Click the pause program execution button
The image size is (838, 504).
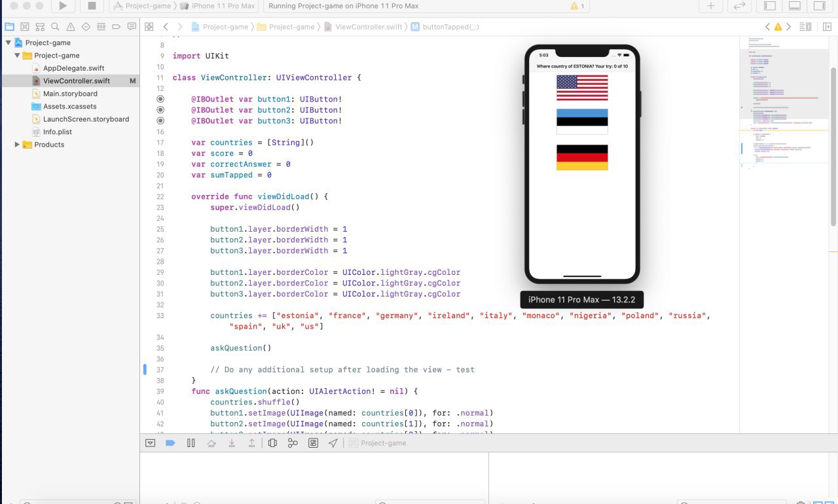click(x=191, y=443)
